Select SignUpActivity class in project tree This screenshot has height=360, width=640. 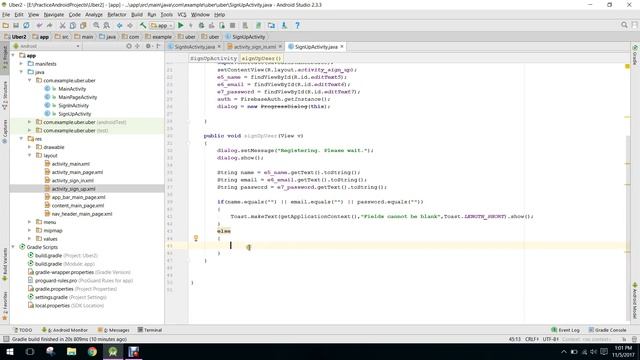74,114
